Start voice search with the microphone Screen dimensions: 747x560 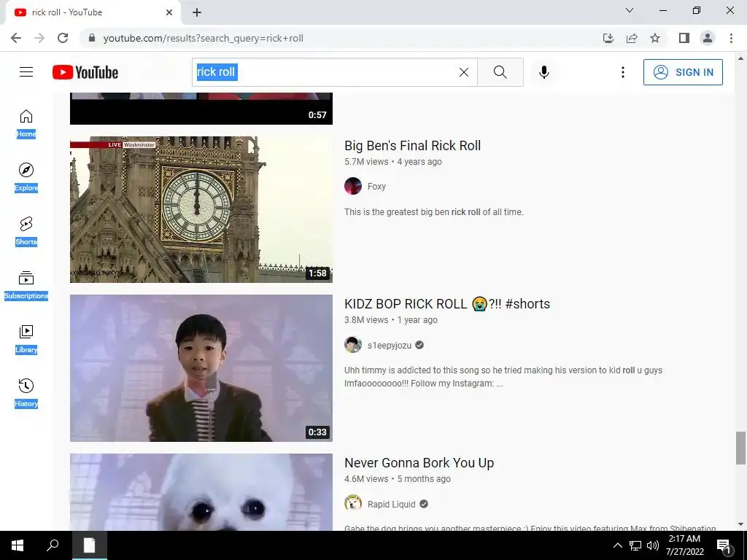click(x=544, y=72)
